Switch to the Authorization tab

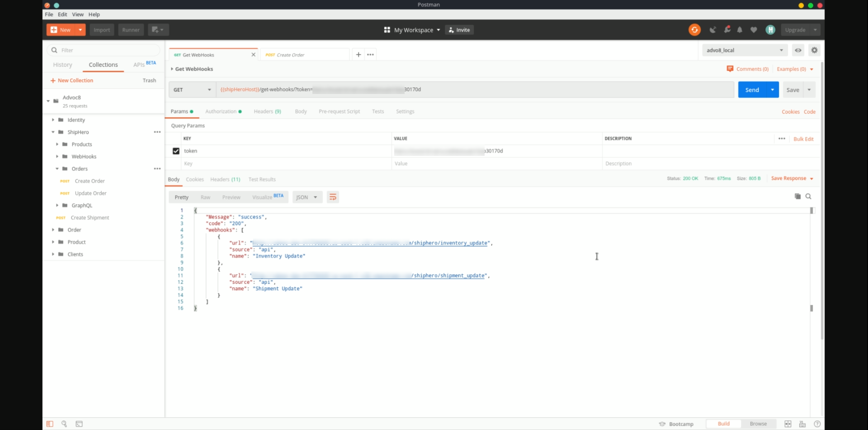(223, 111)
